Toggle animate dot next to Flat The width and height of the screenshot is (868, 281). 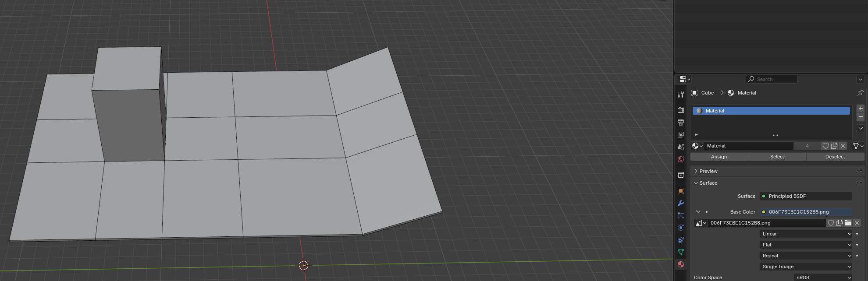pyautogui.click(x=857, y=245)
